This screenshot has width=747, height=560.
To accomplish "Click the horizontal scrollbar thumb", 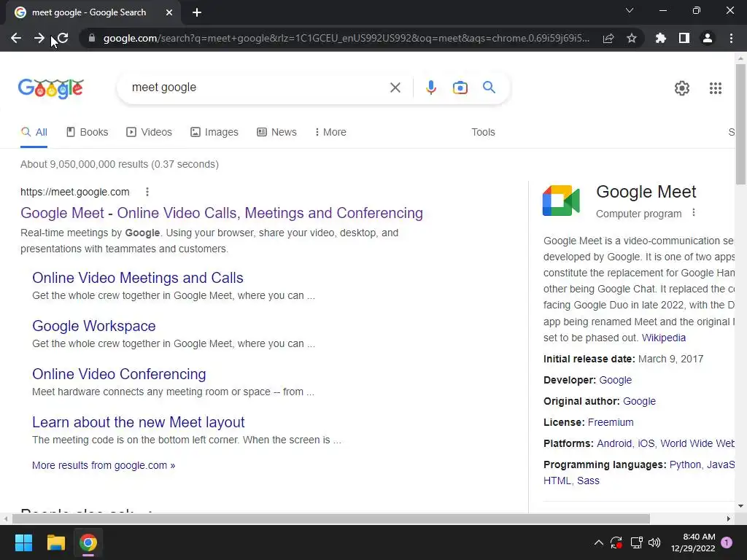I will coord(331,518).
